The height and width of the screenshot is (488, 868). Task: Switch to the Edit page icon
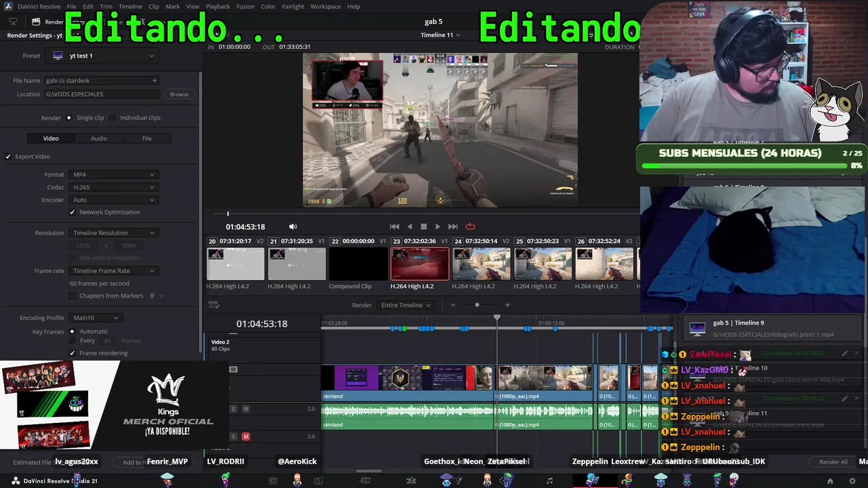click(411, 481)
